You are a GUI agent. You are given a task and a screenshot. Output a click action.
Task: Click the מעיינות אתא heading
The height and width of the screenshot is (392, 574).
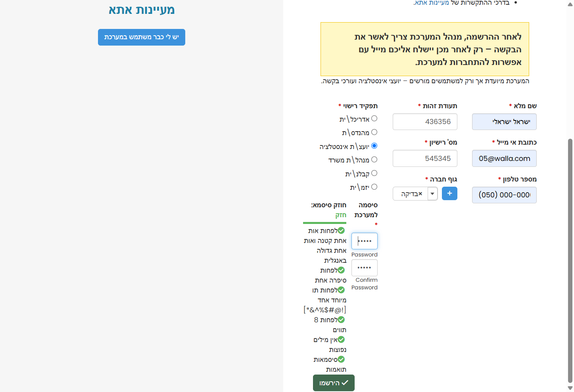point(142,10)
